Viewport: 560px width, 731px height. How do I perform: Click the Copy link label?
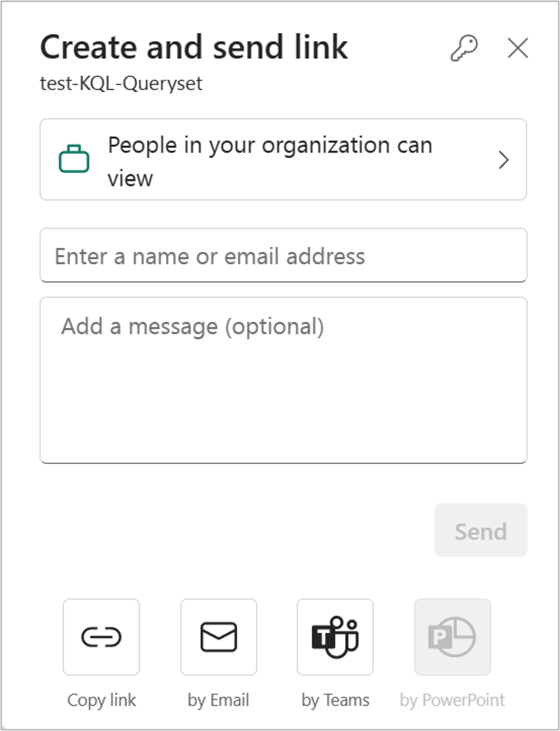[x=101, y=700]
